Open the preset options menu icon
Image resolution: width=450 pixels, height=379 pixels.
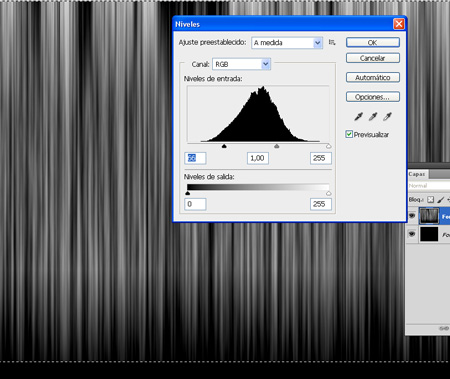click(x=332, y=42)
